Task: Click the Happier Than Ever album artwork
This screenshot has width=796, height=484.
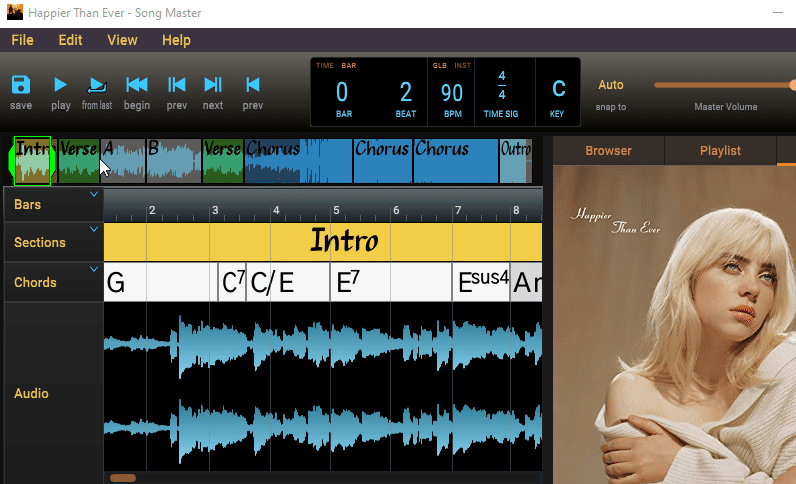Action: coord(674,325)
